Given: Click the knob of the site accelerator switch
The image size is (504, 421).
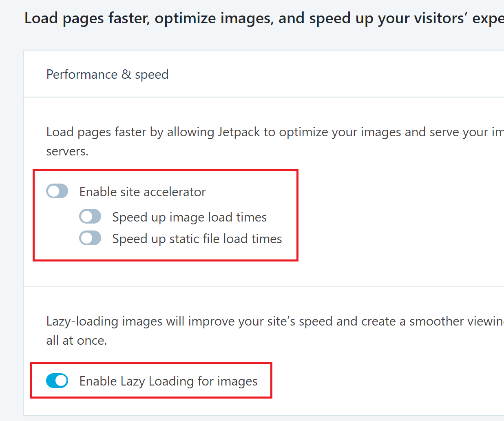Looking at the screenshot, I should pos(53,191).
